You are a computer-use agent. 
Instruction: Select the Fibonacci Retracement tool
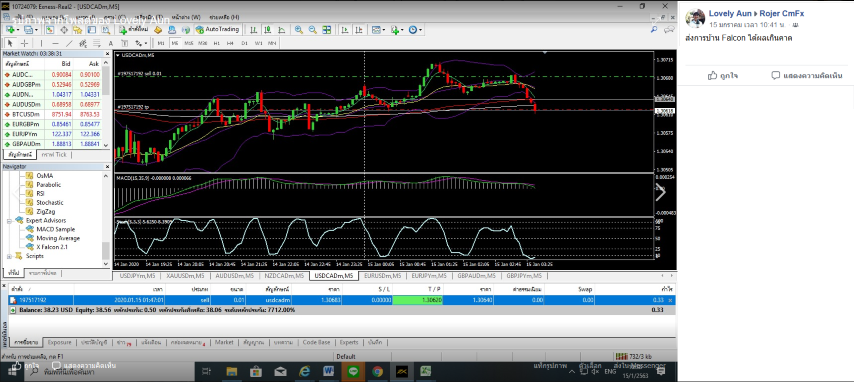(x=96, y=43)
